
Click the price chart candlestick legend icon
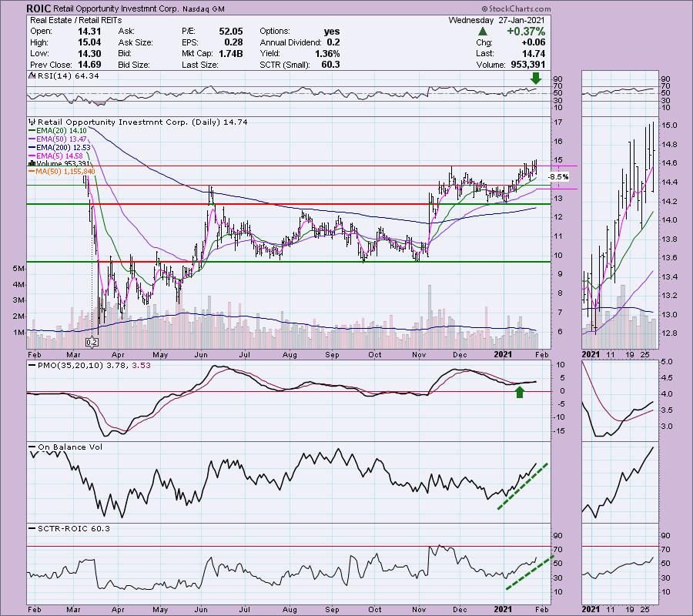(x=32, y=122)
